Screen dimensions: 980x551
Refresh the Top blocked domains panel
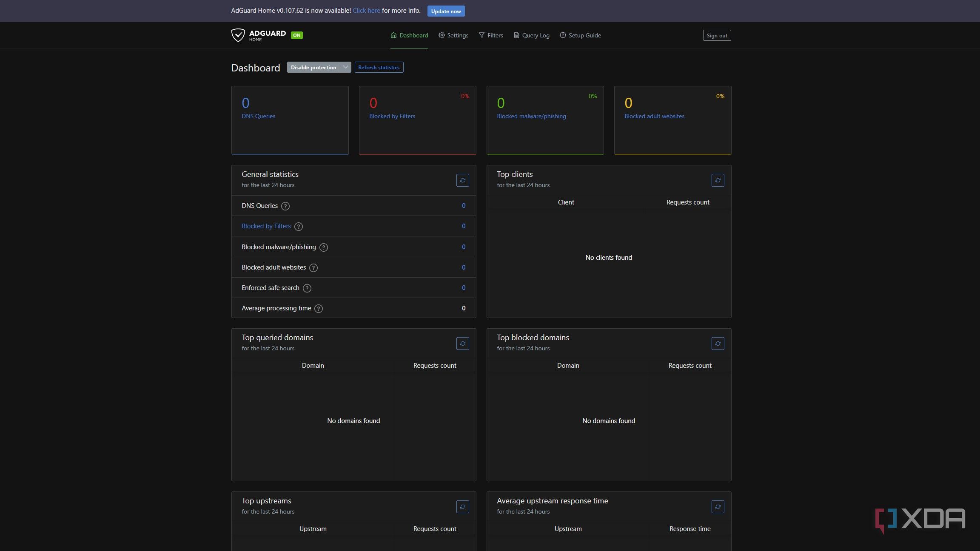click(x=718, y=344)
